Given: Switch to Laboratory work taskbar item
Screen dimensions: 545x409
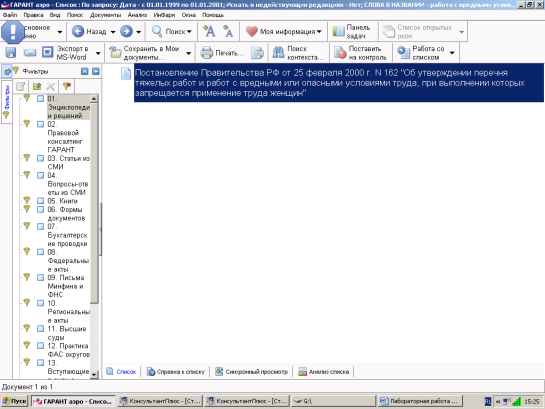Looking at the screenshot, I should (x=419, y=401).
